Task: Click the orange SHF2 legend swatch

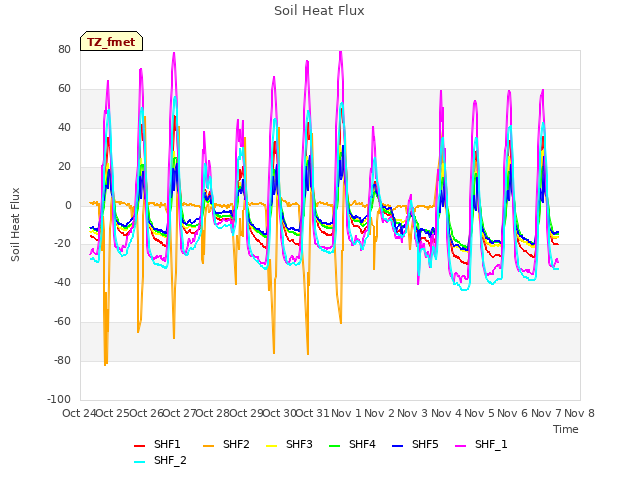Action: coord(208,446)
